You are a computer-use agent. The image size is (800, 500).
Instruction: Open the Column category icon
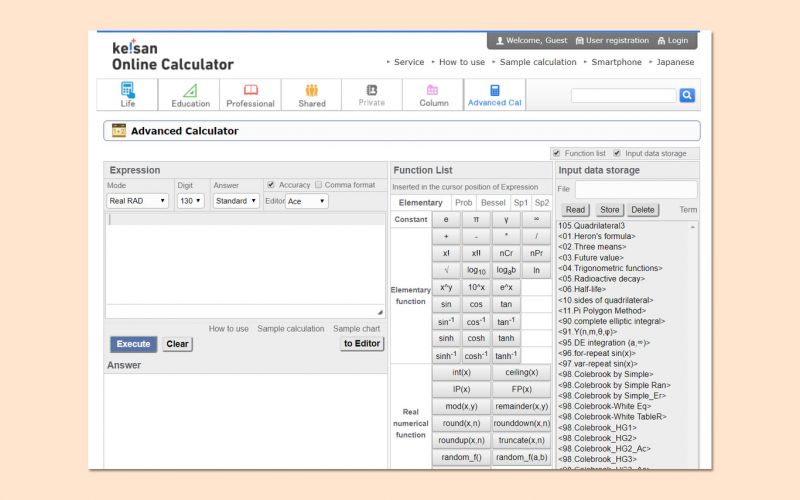(433, 91)
